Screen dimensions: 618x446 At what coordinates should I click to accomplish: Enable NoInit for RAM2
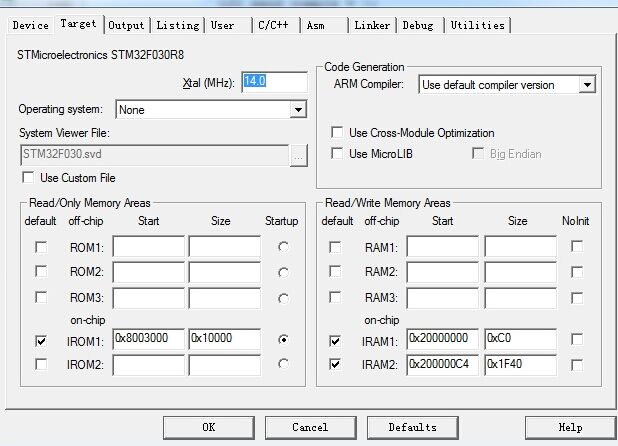point(577,272)
